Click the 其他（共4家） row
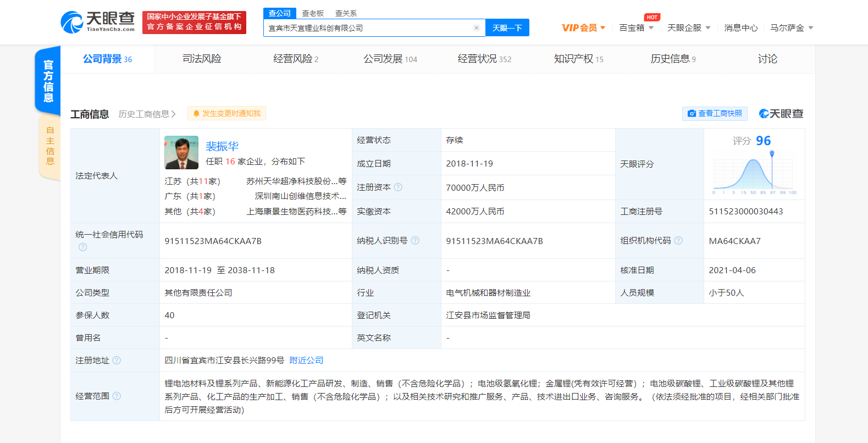Image resolution: width=868 pixels, height=443 pixels. [x=255, y=212]
